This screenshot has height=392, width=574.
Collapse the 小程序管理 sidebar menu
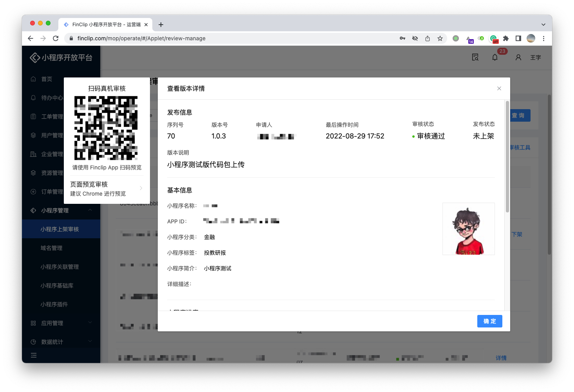(x=90, y=210)
